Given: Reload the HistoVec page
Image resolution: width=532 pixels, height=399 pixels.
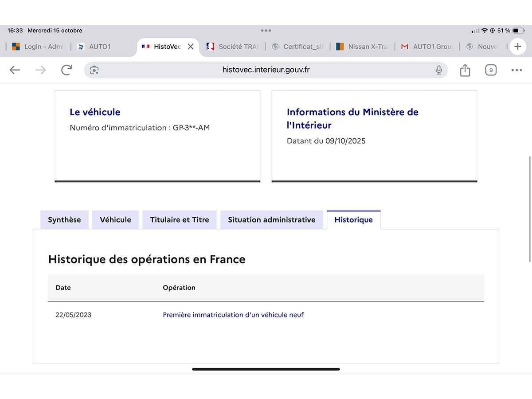Looking at the screenshot, I should pos(66,70).
